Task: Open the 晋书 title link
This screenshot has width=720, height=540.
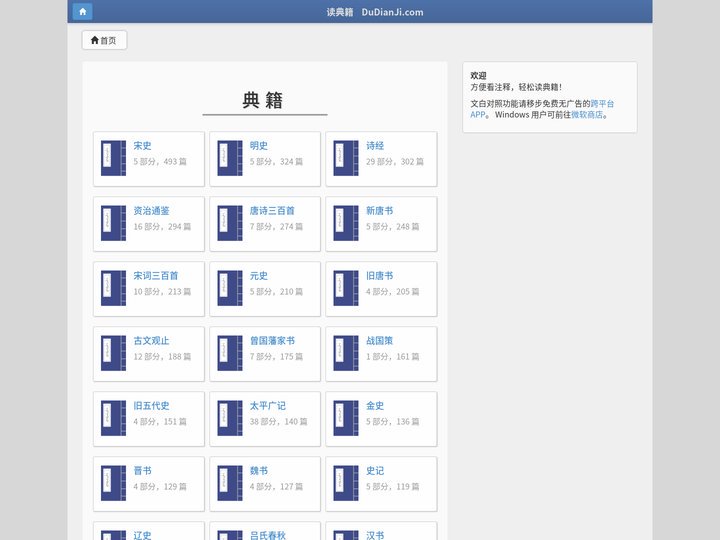Action: click(x=142, y=471)
